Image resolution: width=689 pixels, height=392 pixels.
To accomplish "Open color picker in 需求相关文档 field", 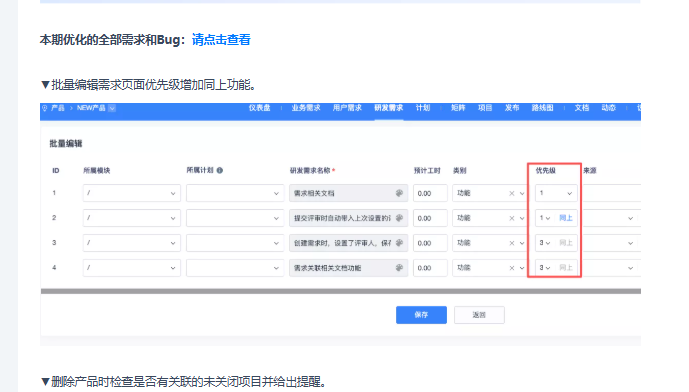I will pos(399,193).
